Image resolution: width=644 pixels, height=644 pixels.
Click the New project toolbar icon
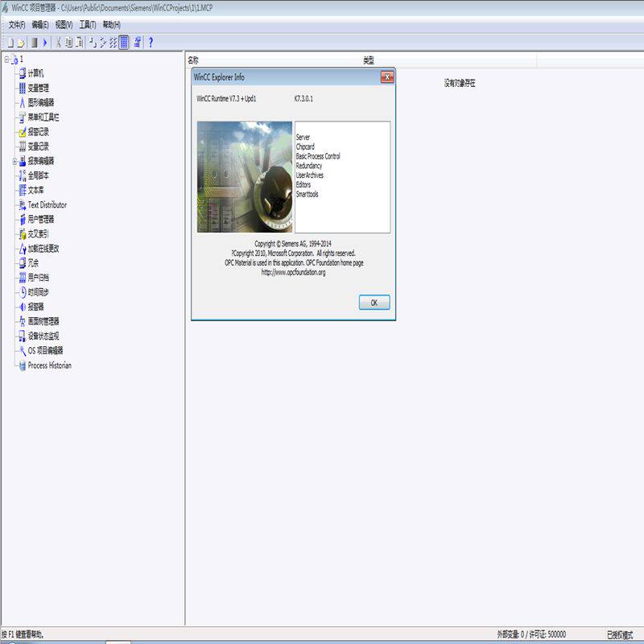point(10,43)
